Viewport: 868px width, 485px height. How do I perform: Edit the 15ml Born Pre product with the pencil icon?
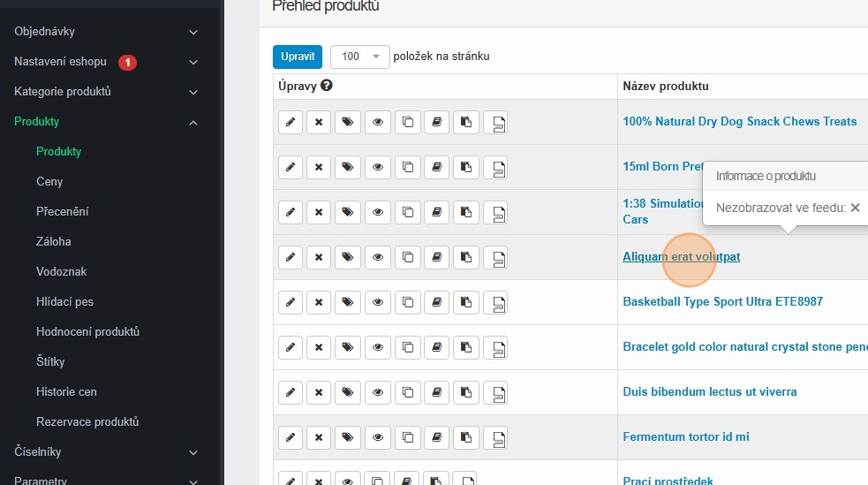point(291,167)
